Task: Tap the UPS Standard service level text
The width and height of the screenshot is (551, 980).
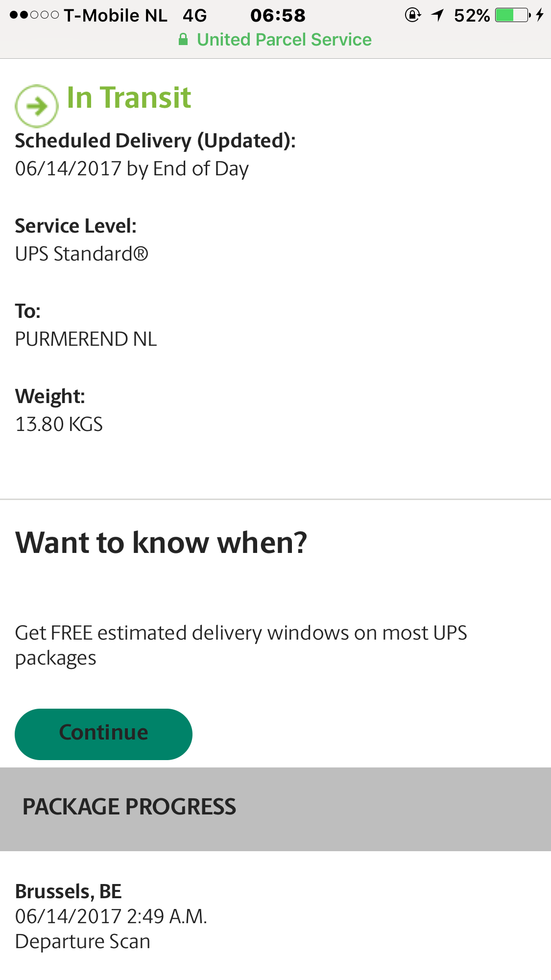Action: coord(81,254)
